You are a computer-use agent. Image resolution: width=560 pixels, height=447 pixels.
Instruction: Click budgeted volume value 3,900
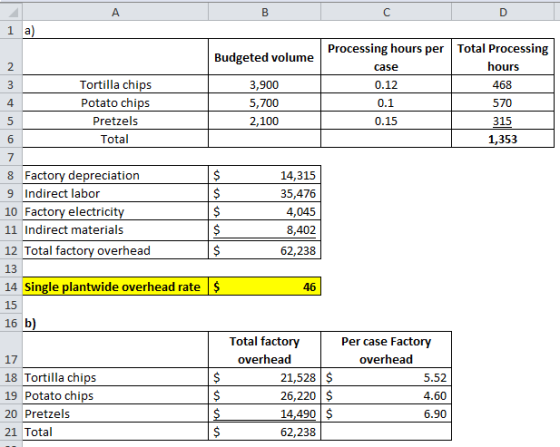coord(265,85)
